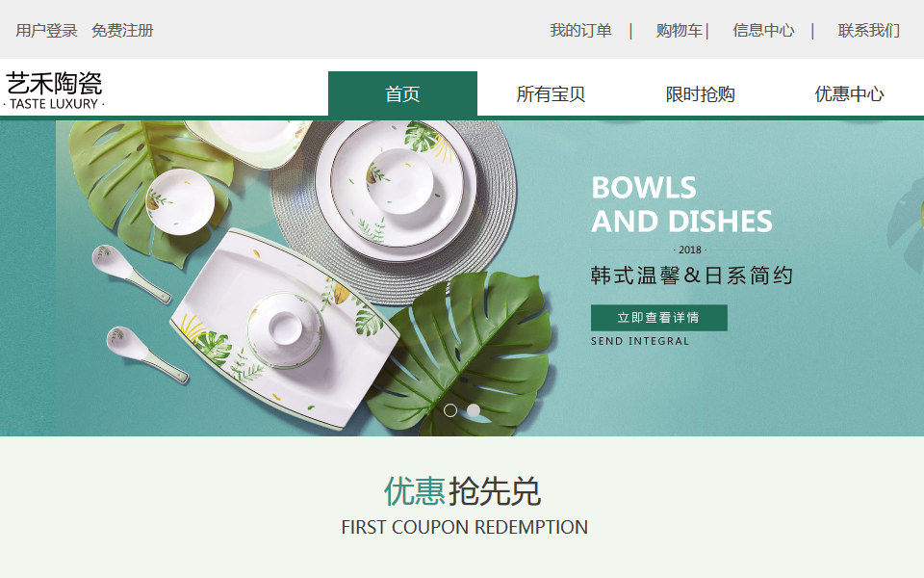Open 我的订单 my orders
The width and height of the screenshot is (924, 578).
click(x=580, y=31)
